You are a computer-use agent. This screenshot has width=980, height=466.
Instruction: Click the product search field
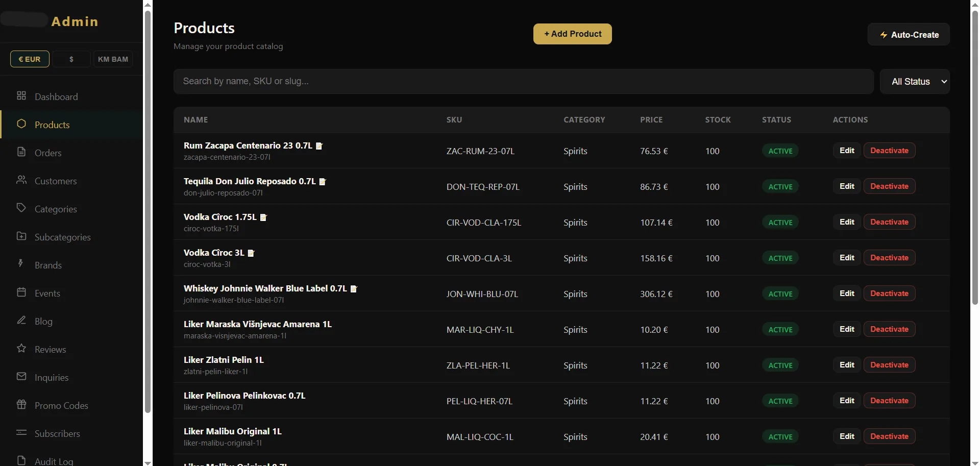tap(524, 82)
